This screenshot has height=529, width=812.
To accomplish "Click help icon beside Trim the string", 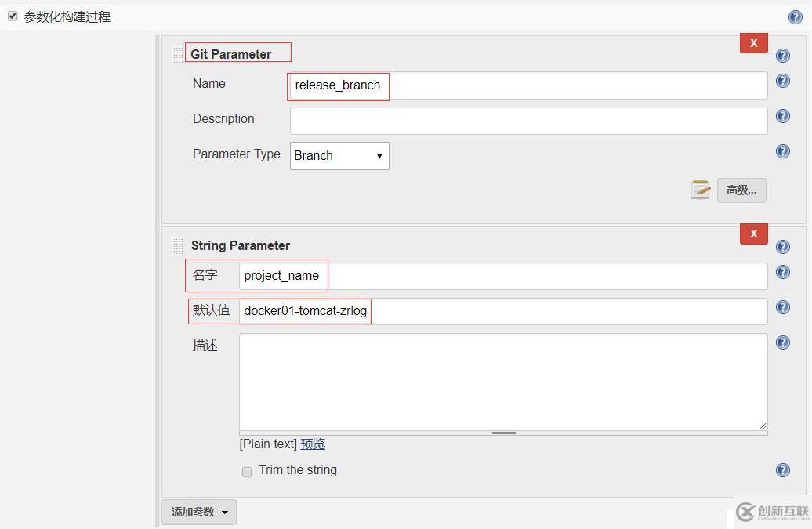I will (x=782, y=469).
